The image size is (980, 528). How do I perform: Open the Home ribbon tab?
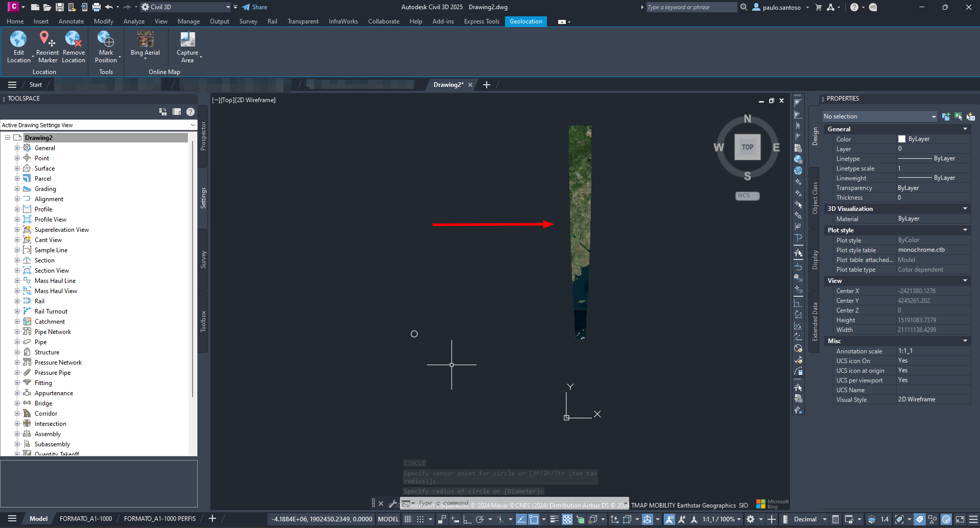pyautogui.click(x=15, y=21)
